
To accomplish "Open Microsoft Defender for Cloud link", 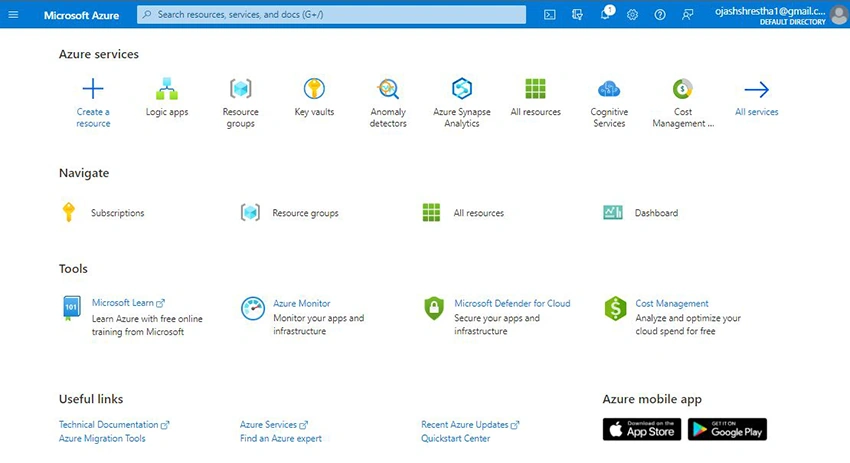I will click(x=512, y=304).
